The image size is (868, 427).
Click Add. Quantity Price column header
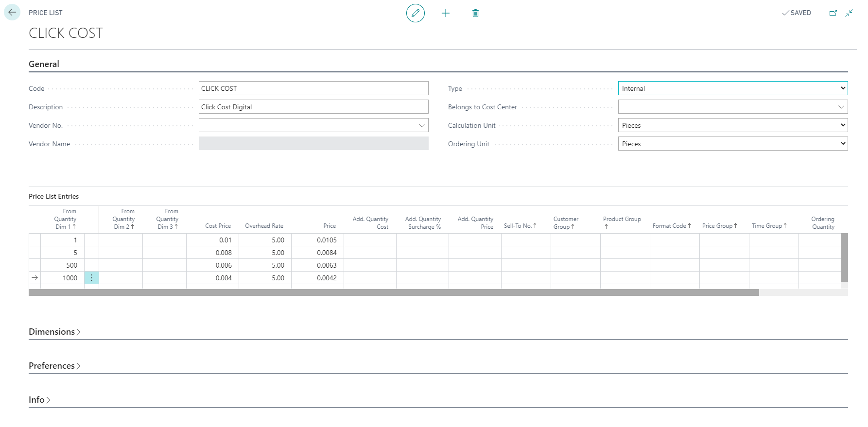pos(475,223)
